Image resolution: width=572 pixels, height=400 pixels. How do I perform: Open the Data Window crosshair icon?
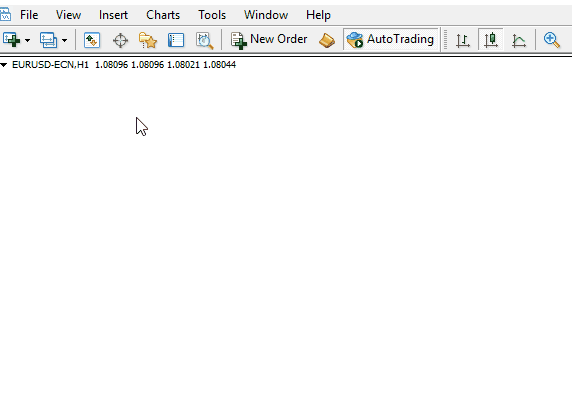click(120, 40)
